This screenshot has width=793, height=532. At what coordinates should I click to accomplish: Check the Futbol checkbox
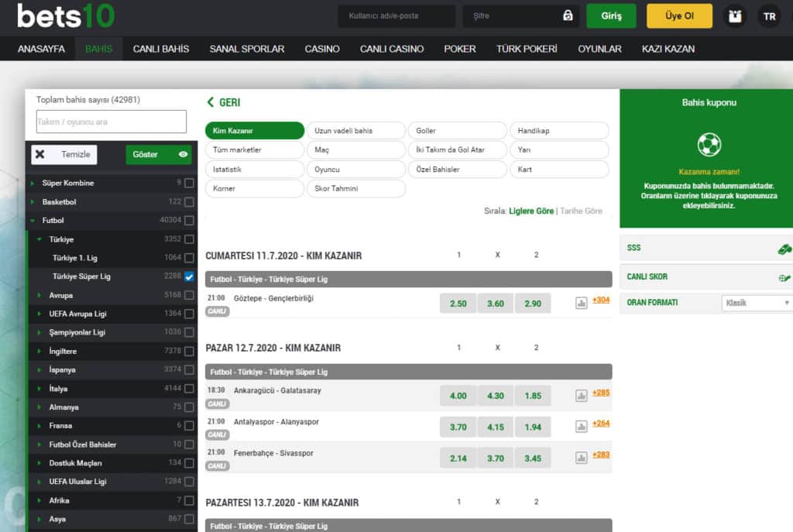(189, 221)
